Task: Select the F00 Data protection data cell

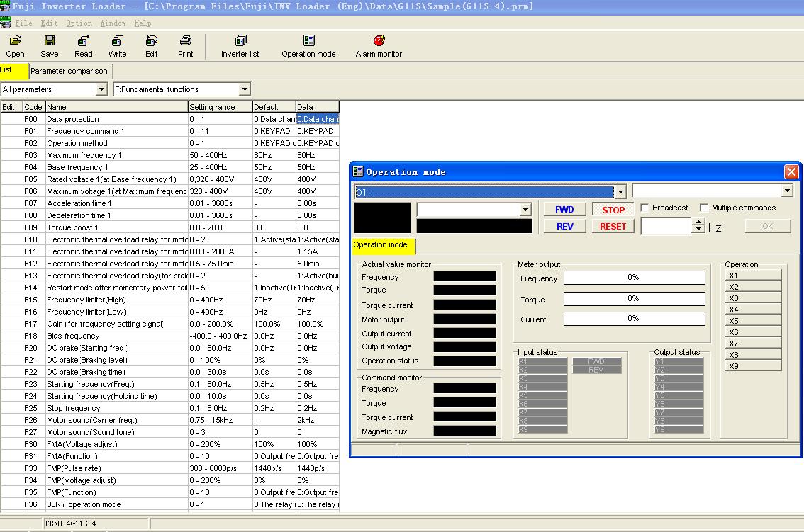Action: 318,119
